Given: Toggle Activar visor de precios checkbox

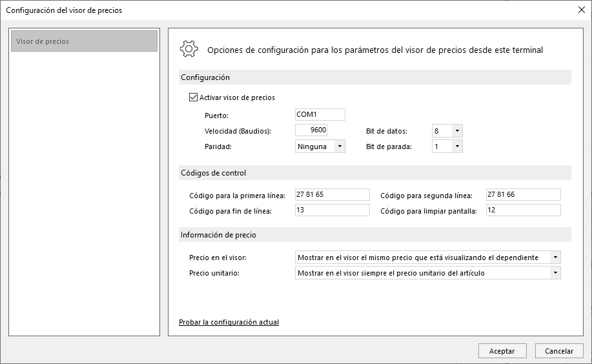Looking at the screenshot, I should (x=193, y=97).
